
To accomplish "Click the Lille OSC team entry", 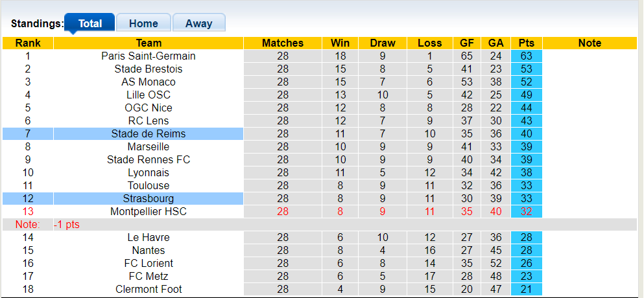I will 149,95.
